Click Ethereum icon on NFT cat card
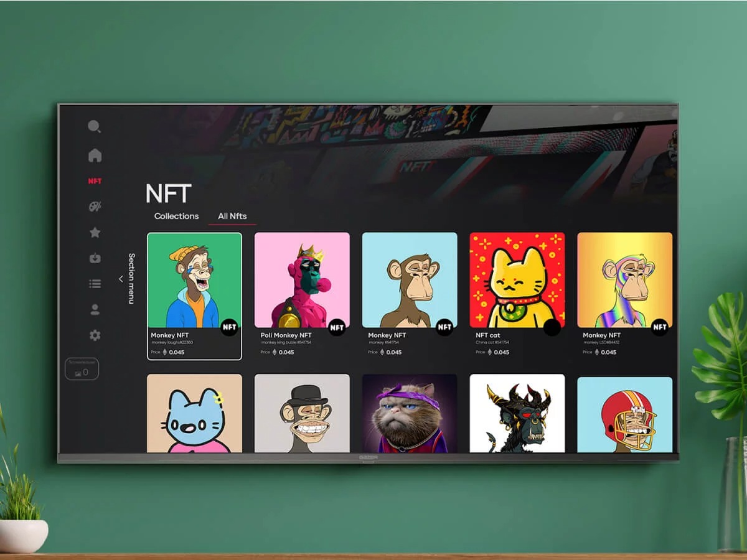The image size is (747, 560). pos(490,352)
